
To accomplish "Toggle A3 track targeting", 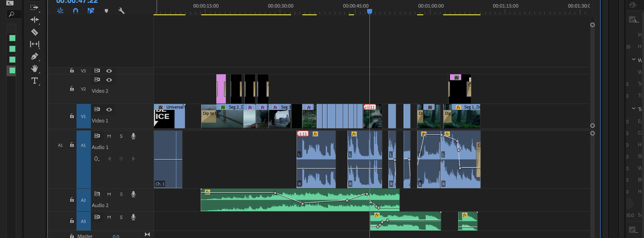I will (x=83, y=221).
